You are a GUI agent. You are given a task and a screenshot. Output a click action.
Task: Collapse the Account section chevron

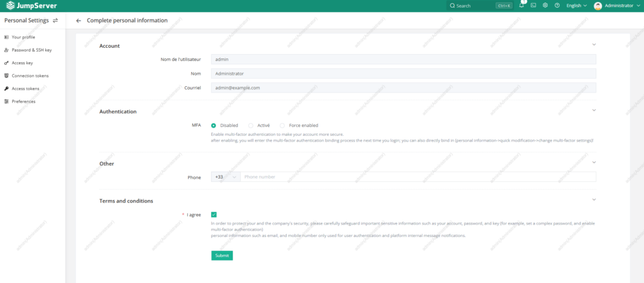tap(594, 45)
